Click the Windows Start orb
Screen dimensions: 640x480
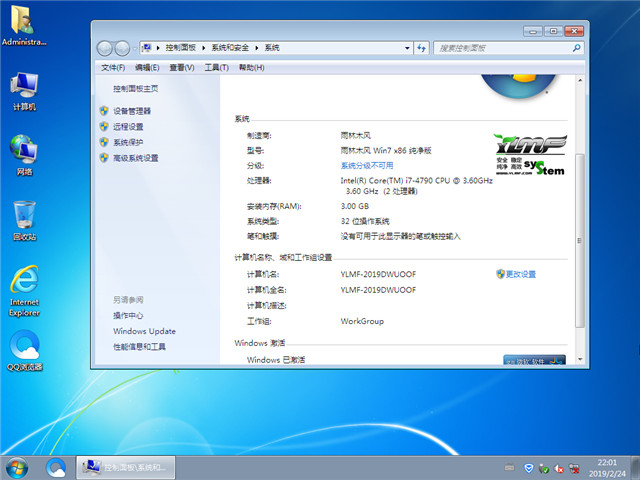pyautogui.click(x=17, y=468)
